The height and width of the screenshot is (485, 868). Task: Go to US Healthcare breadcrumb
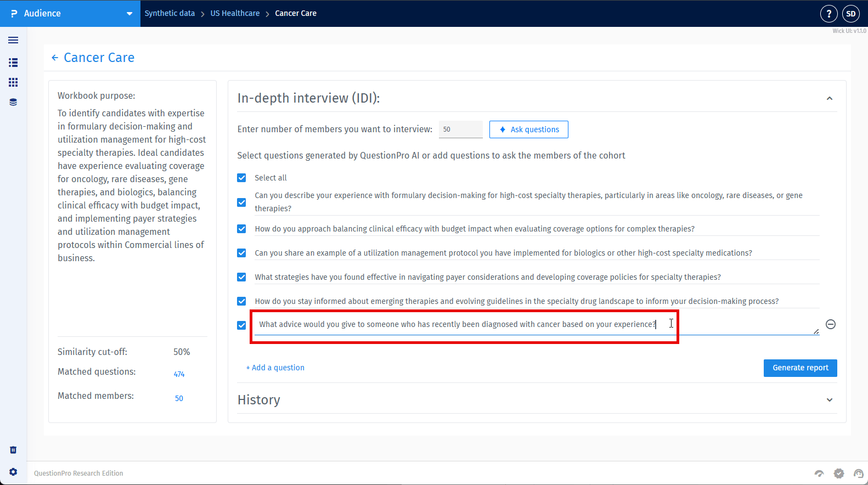235,13
